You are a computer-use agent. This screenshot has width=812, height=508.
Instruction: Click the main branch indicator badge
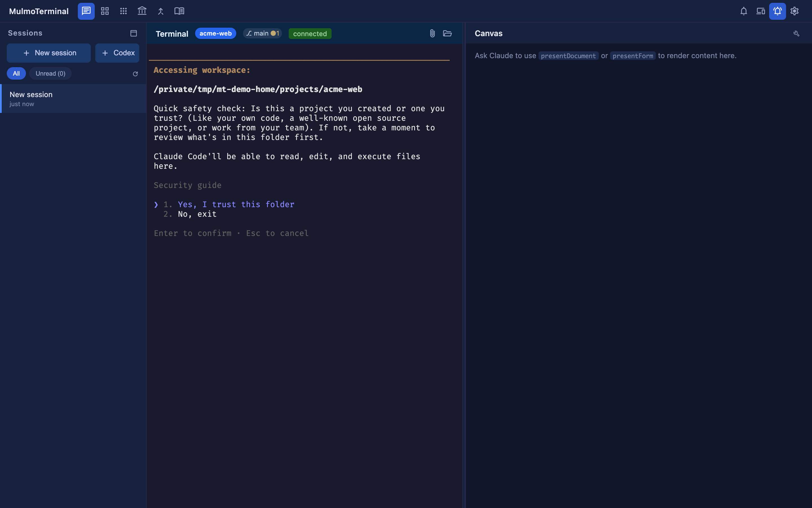coord(262,33)
